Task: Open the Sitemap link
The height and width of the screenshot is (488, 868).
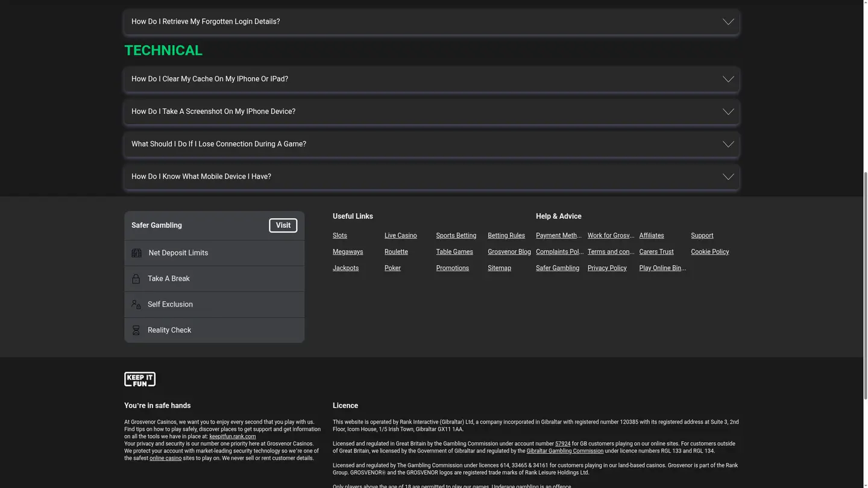Action: pos(499,268)
